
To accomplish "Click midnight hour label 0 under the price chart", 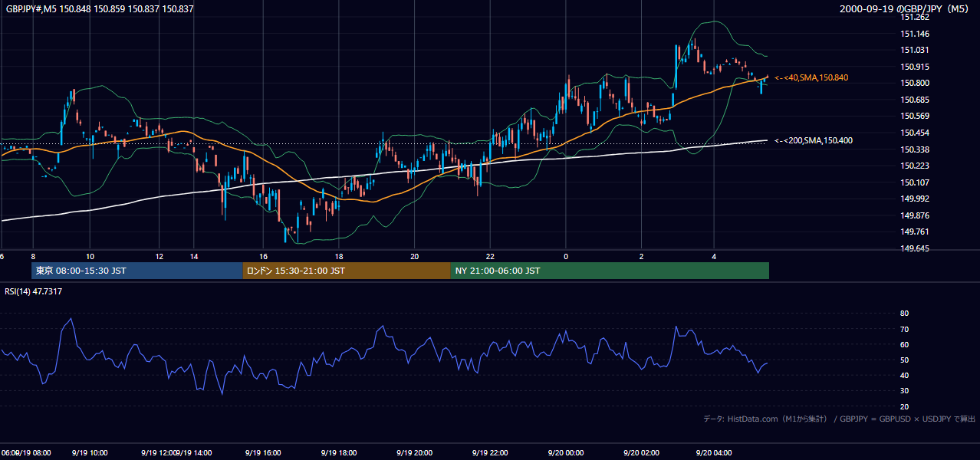I will (566, 256).
